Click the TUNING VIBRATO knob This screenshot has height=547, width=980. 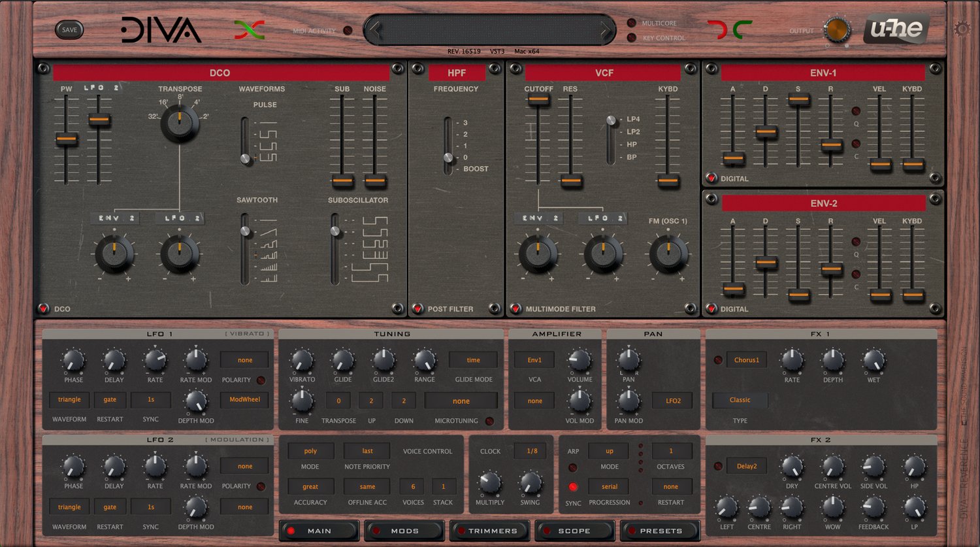click(302, 361)
